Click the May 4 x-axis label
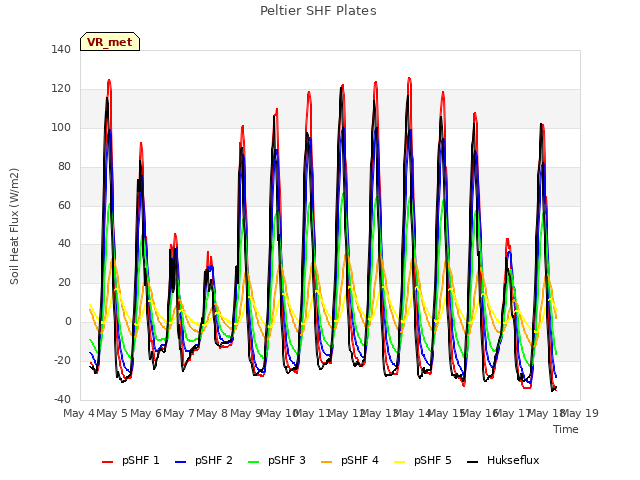The width and height of the screenshot is (640, 480). pyautogui.click(x=79, y=413)
